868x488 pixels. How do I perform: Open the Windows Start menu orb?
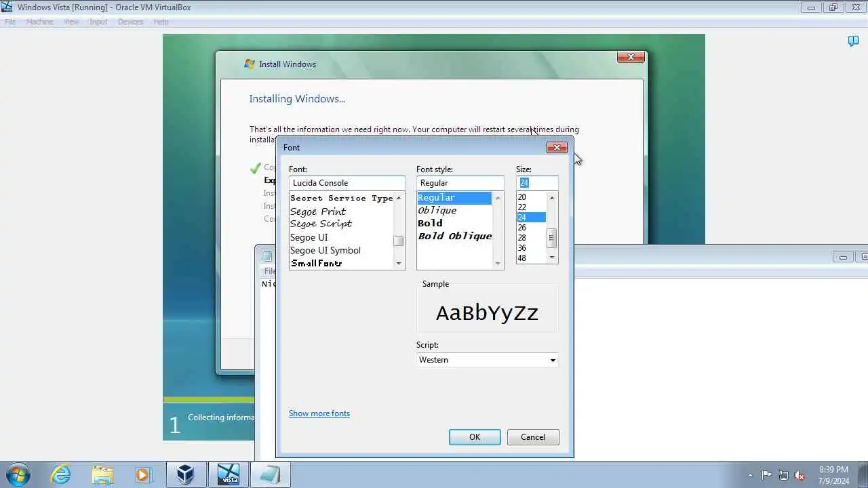tap(18, 474)
